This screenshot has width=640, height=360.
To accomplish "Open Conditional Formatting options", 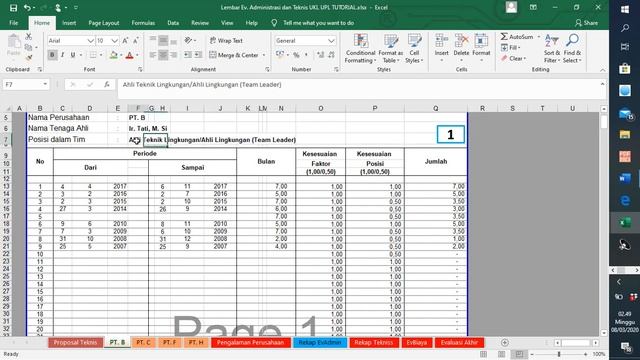I will point(360,49).
